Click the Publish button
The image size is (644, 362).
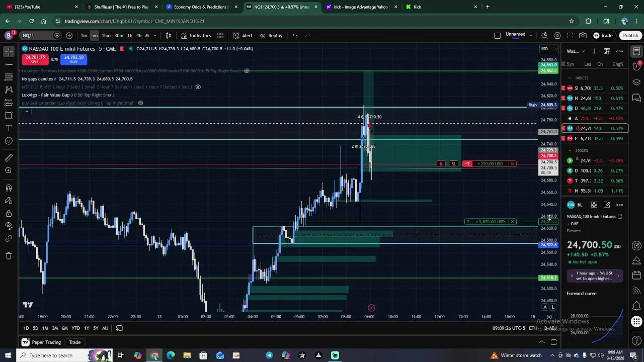pyautogui.click(x=630, y=36)
